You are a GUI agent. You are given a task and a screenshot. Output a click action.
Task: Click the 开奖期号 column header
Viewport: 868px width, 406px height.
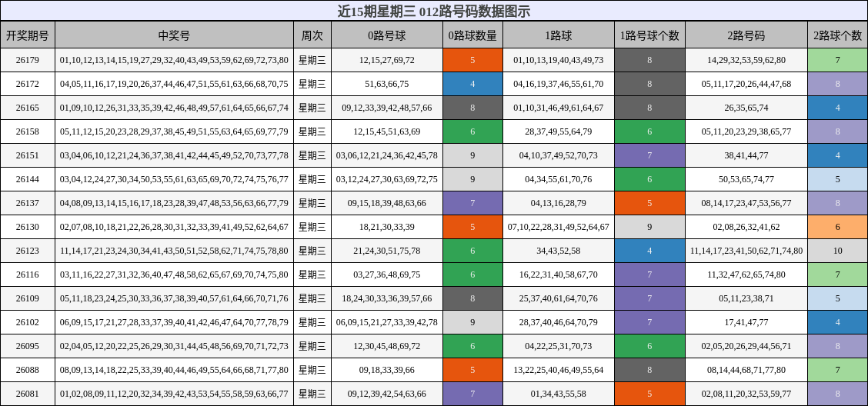(x=28, y=35)
